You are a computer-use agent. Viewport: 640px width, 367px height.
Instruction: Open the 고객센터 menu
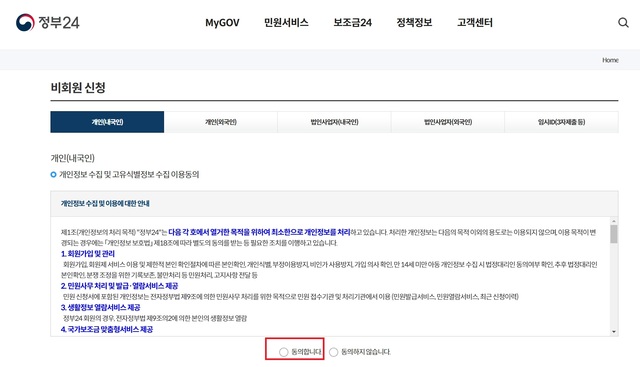[x=475, y=22]
